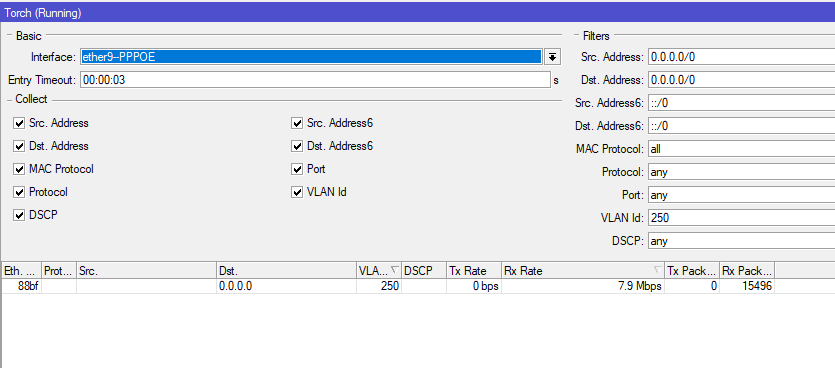The image size is (835, 368).
Task: Open the Protocol filter box
Action: (x=741, y=172)
